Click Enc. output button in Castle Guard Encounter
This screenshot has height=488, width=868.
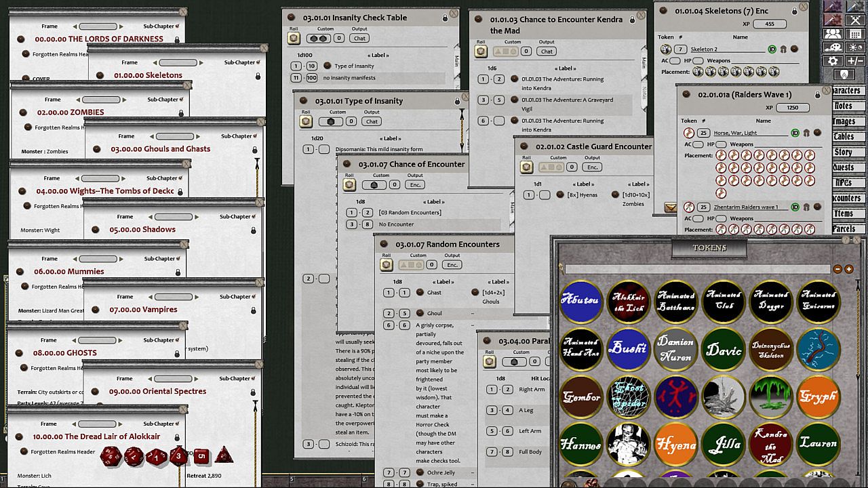point(592,167)
